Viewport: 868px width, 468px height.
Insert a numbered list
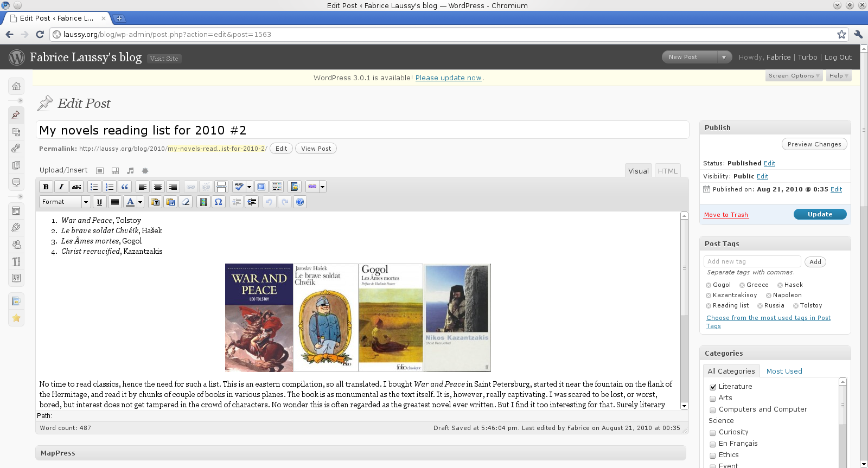[x=110, y=187]
